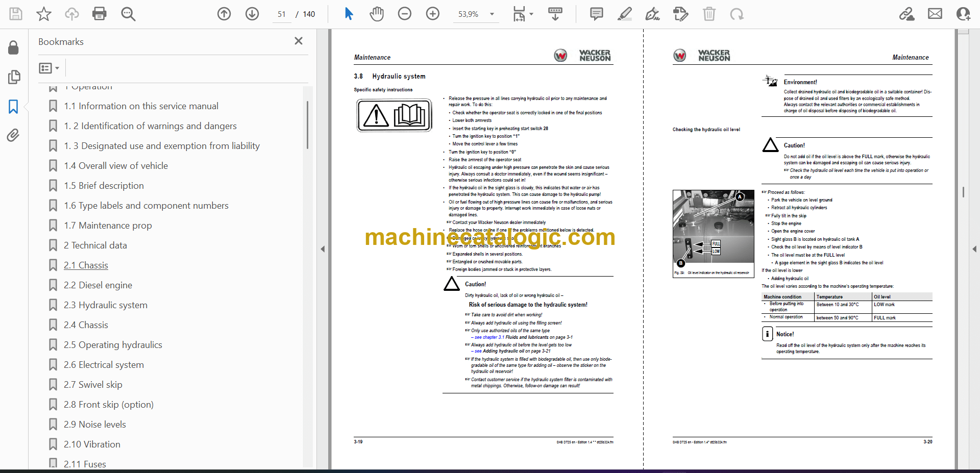The height and width of the screenshot is (473, 980).
Task: Go to 2.9 Noise levels
Action: pyautogui.click(x=94, y=425)
